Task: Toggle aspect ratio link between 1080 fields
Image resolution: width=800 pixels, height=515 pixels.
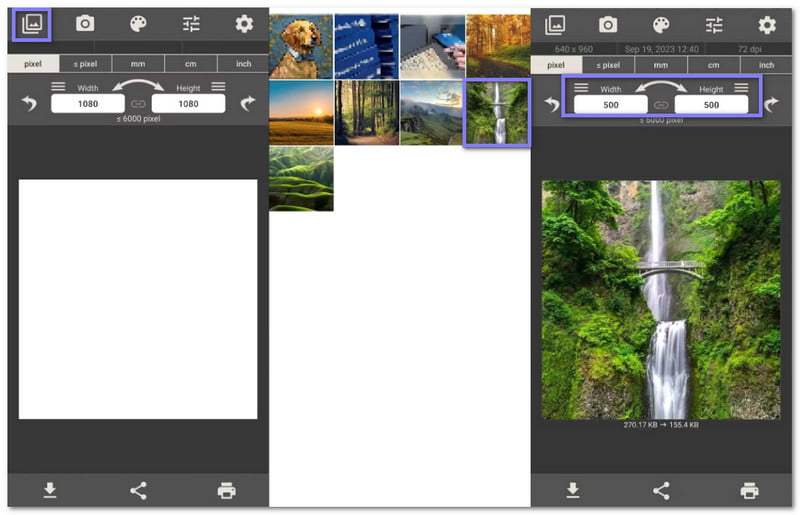Action: tap(138, 104)
